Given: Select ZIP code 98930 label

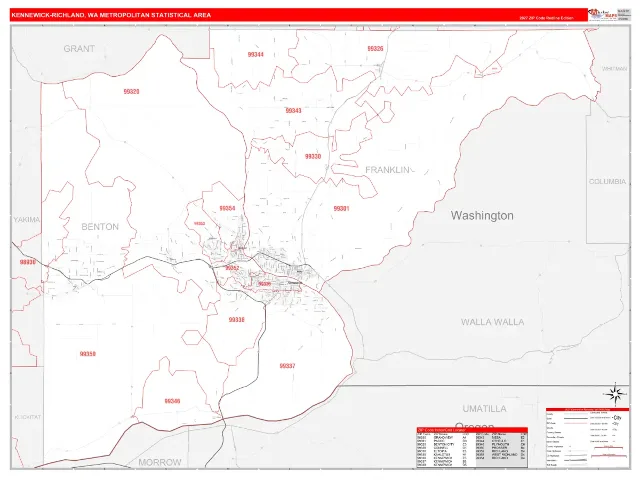Looking at the screenshot, I should (x=28, y=262).
